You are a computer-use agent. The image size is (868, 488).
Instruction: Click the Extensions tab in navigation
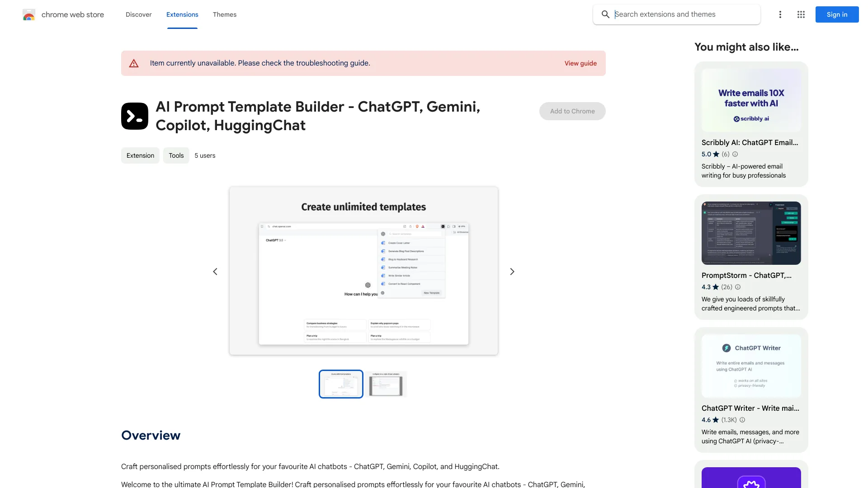coord(183,14)
